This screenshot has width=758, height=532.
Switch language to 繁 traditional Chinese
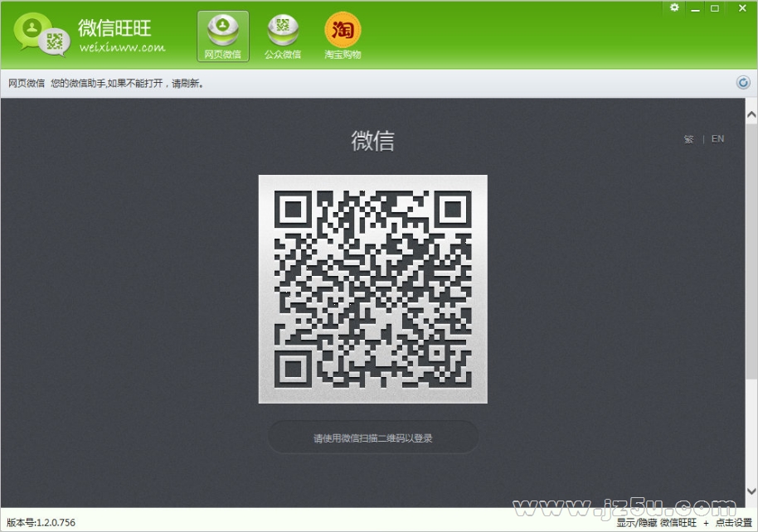click(x=689, y=139)
